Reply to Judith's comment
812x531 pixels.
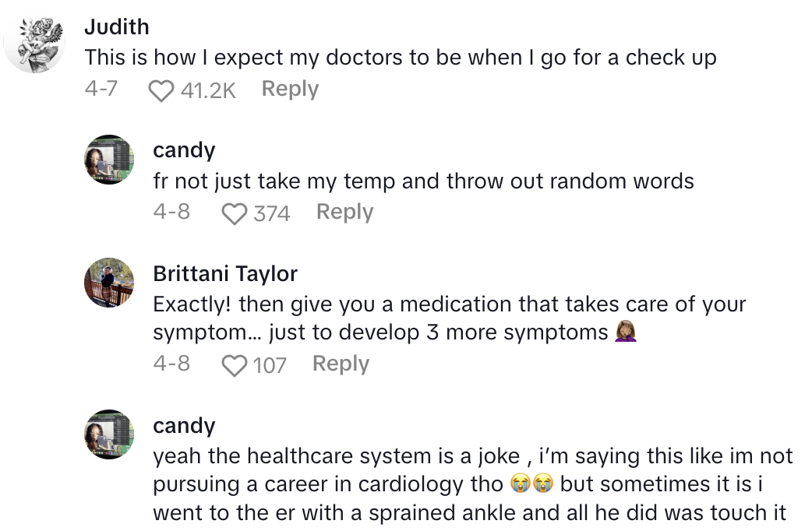click(289, 89)
